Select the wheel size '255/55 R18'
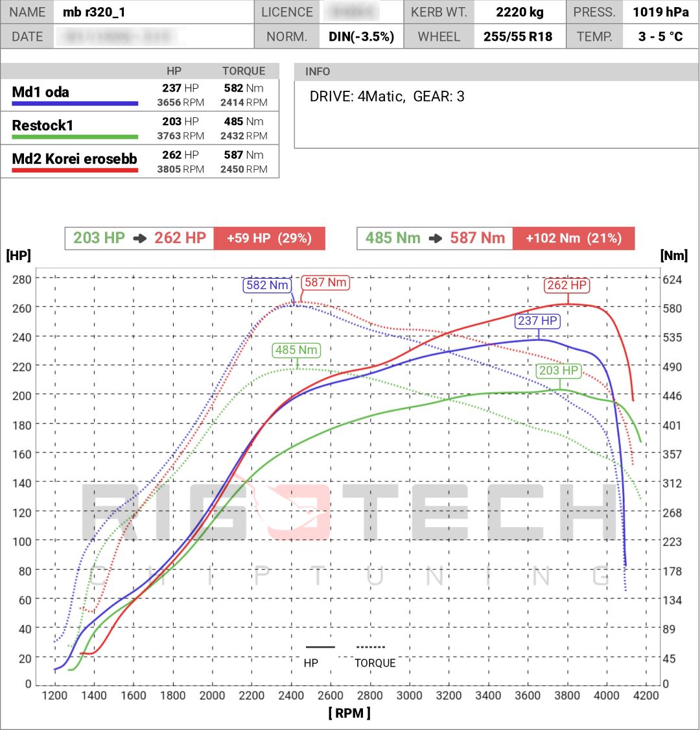700x730 pixels. click(x=518, y=36)
